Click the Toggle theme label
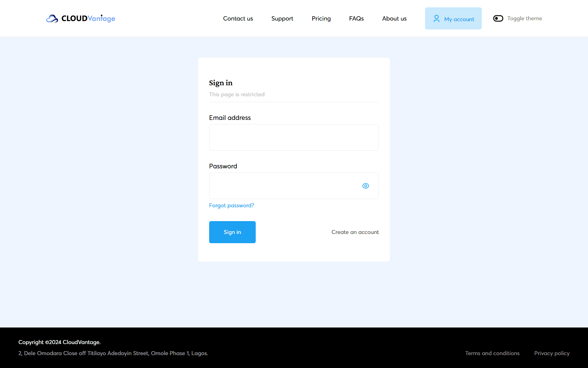 524,18
